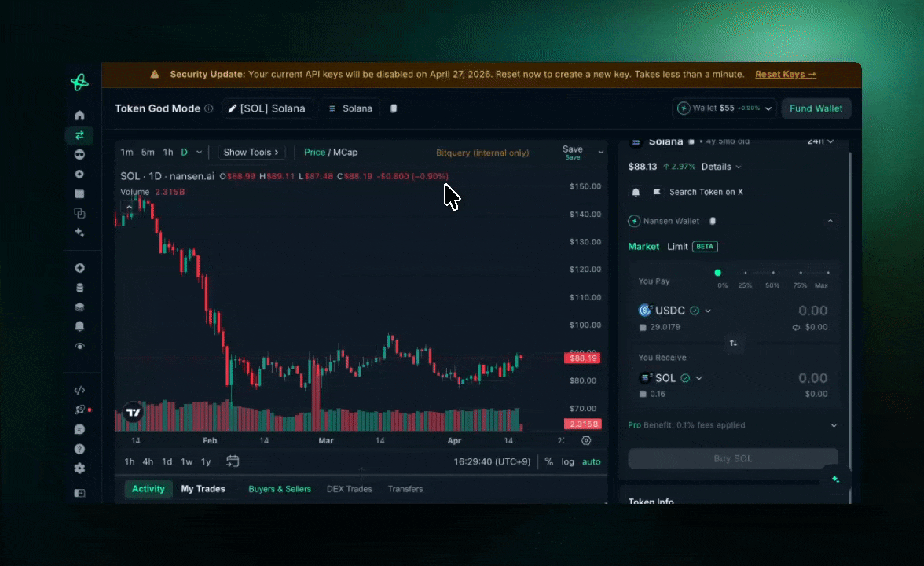The width and height of the screenshot is (924, 566).
Task: Click Search Token on X link
Action: point(706,192)
